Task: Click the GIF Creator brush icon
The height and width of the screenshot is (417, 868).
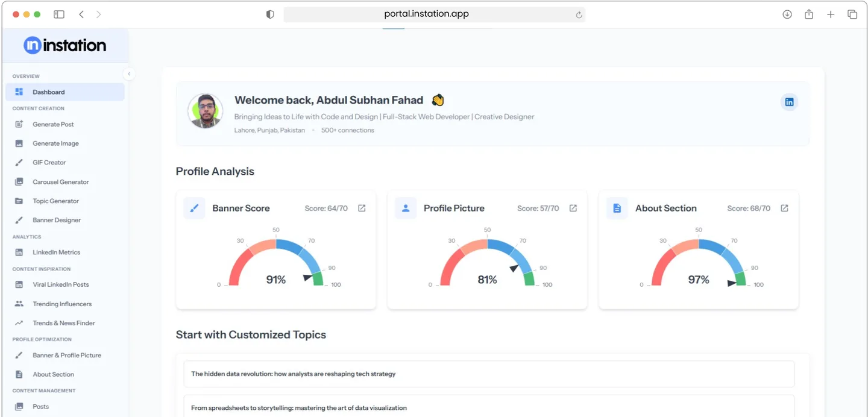Action: [x=19, y=163]
